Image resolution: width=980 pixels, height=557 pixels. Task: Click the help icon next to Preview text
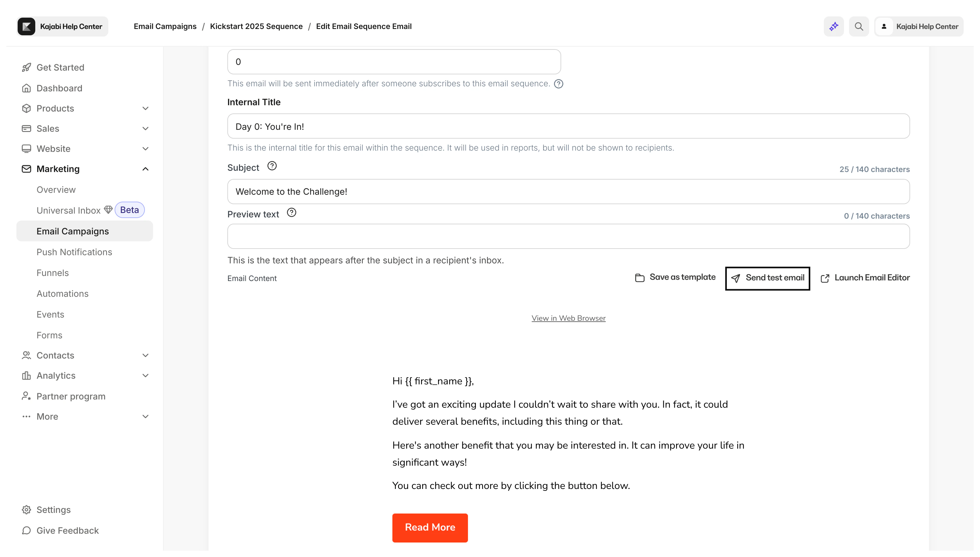[x=291, y=212]
